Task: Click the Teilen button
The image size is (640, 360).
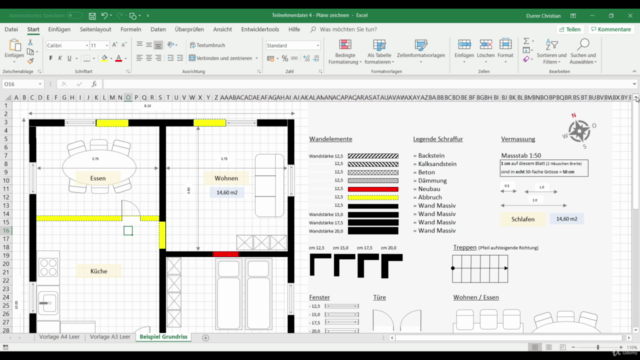Action: pyautogui.click(x=570, y=29)
